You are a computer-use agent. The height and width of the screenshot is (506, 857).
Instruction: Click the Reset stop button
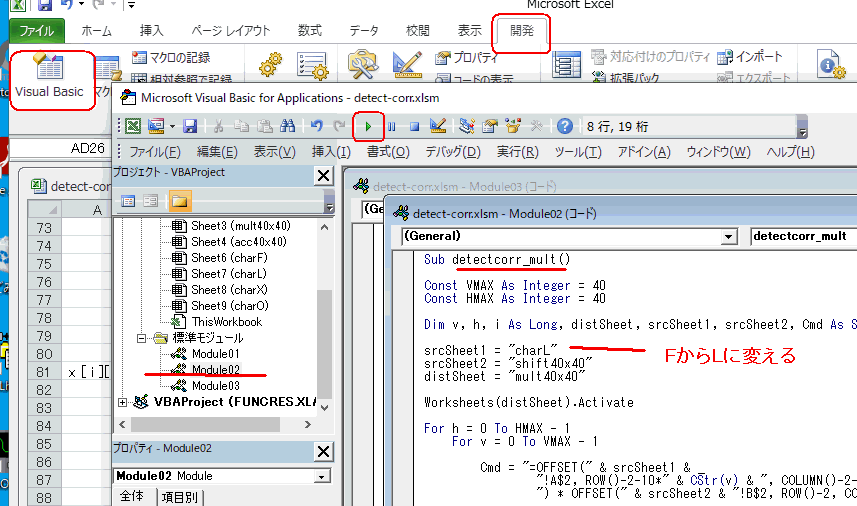point(414,127)
